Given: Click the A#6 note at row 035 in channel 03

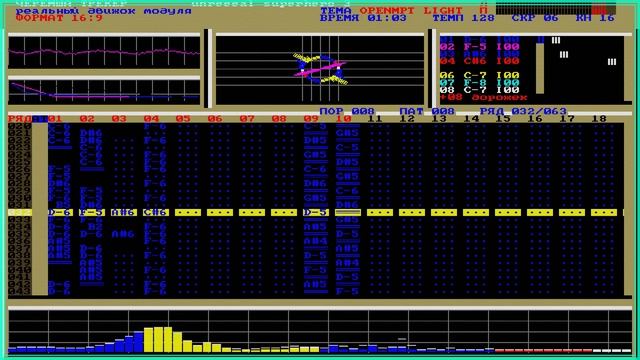Looking at the screenshot, I should (123, 234).
